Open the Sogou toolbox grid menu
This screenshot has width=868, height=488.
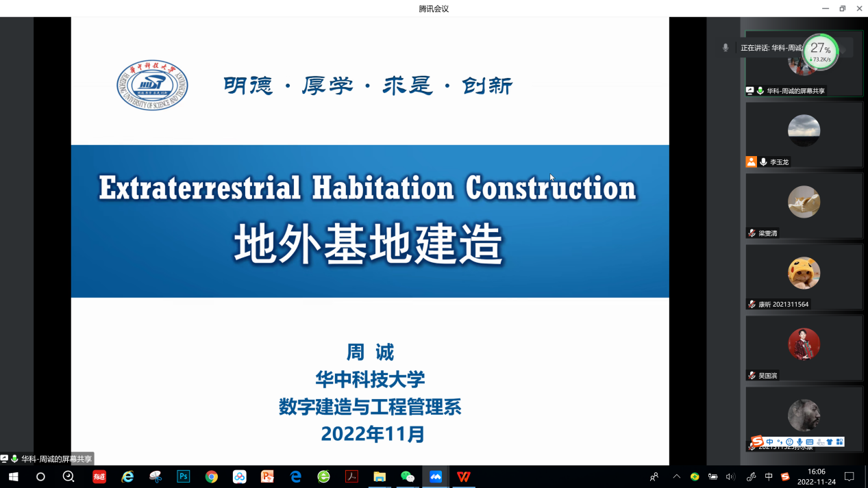(840, 442)
